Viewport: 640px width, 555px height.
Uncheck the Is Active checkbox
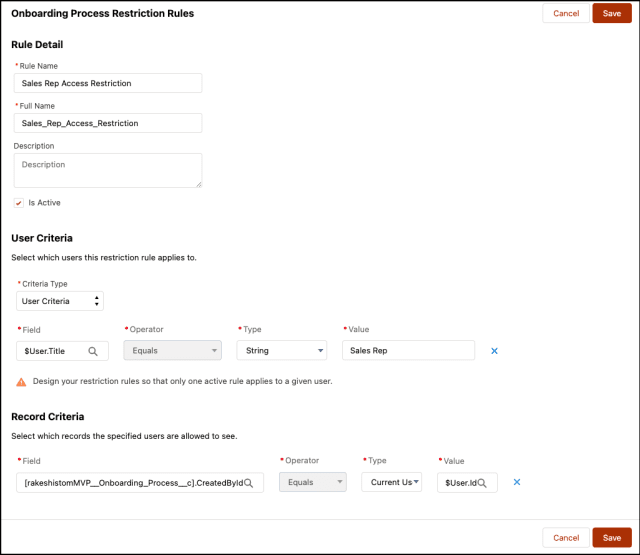tap(19, 203)
